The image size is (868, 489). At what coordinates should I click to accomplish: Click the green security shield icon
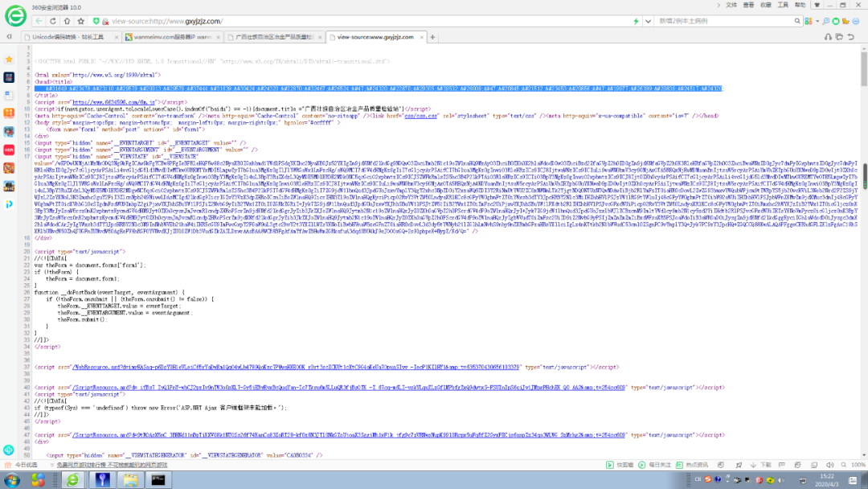[96, 21]
